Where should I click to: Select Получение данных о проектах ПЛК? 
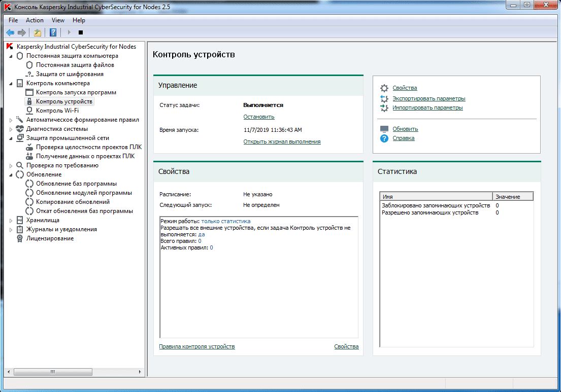[x=85, y=156]
